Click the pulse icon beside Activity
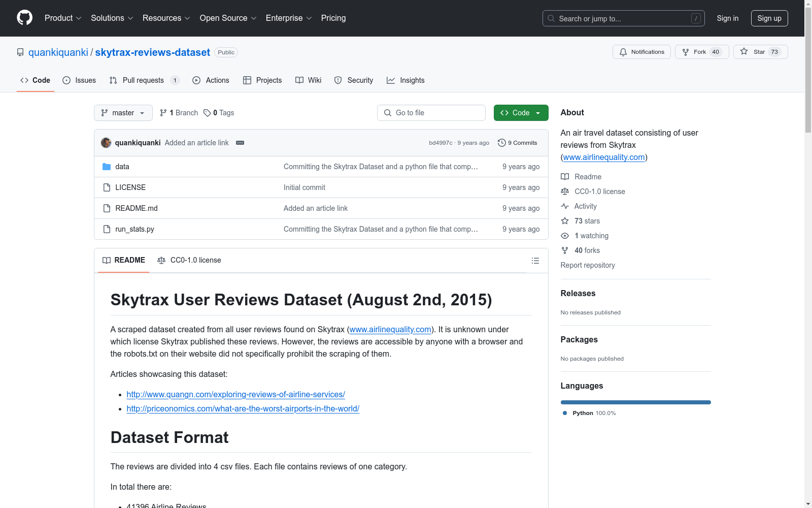Image resolution: width=812 pixels, height=508 pixels. click(x=565, y=206)
